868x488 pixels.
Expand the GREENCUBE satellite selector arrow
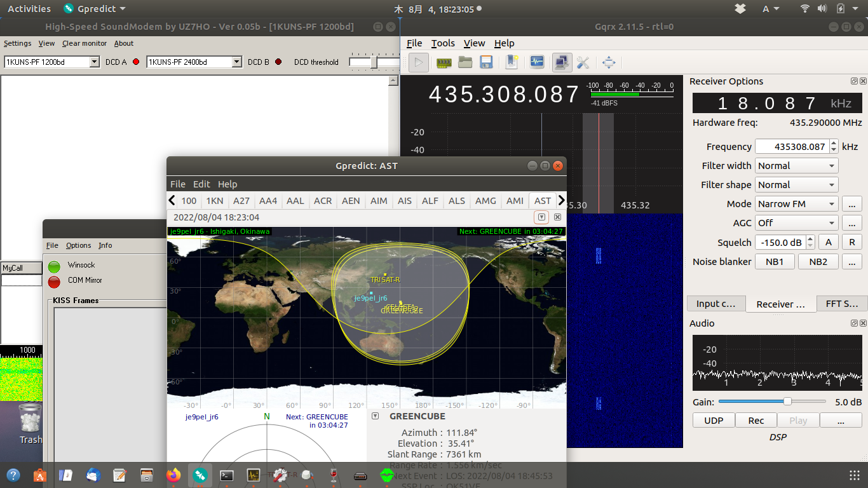click(x=376, y=416)
